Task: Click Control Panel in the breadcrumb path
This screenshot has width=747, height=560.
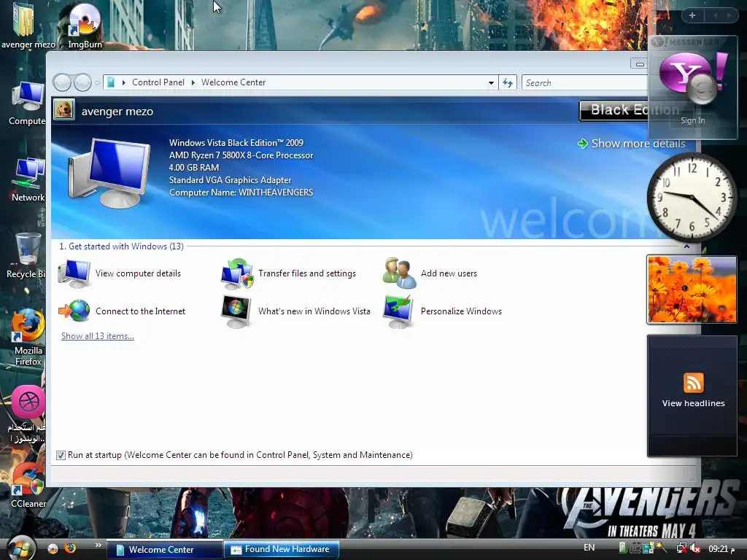Action: click(158, 82)
